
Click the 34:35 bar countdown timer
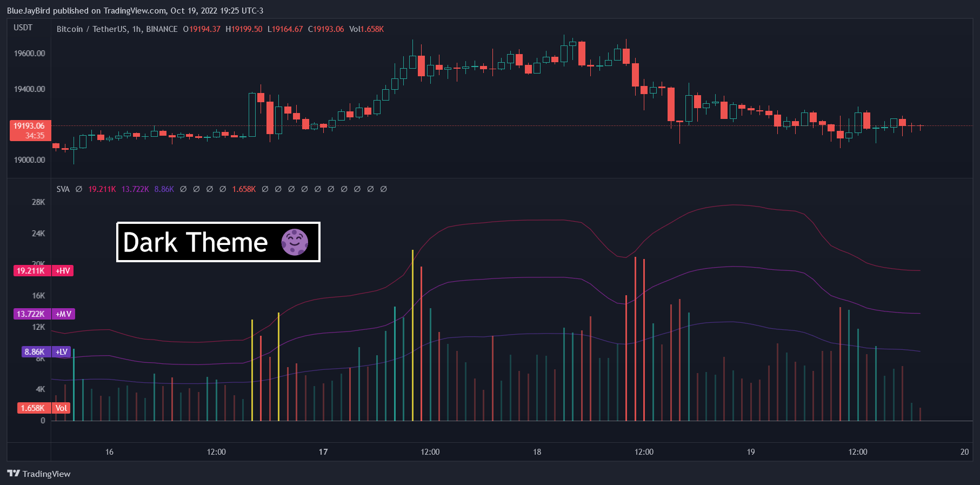click(x=35, y=136)
